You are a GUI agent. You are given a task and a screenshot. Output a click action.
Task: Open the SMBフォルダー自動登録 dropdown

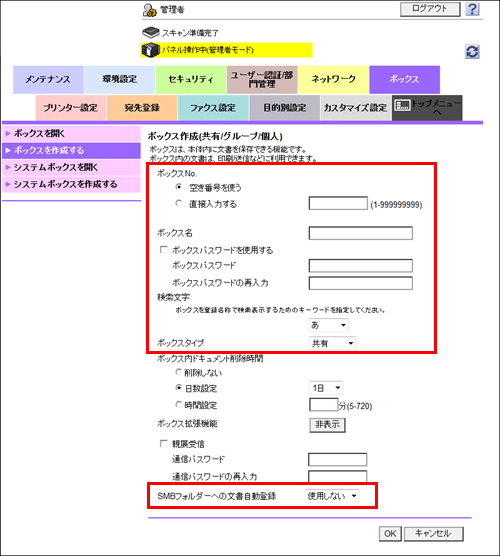click(x=332, y=496)
